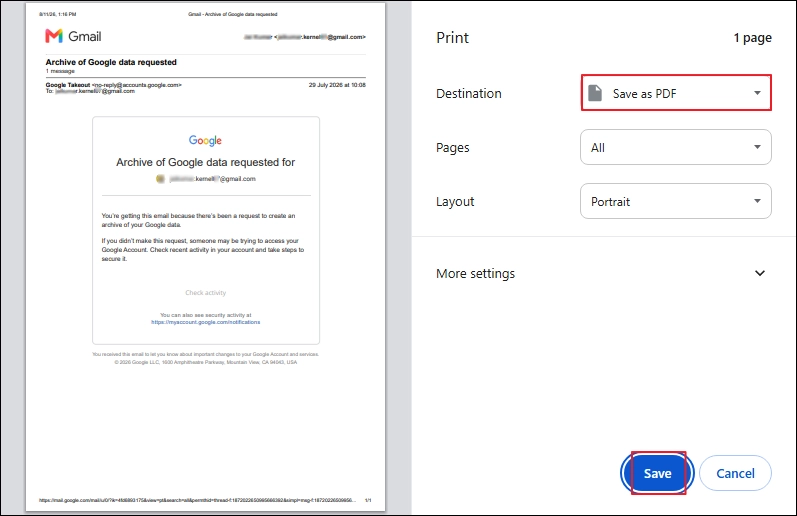Image resolution: width=797 pixels, height=516 pixels.
Task: Click the Save button
Action: [657, 473]
